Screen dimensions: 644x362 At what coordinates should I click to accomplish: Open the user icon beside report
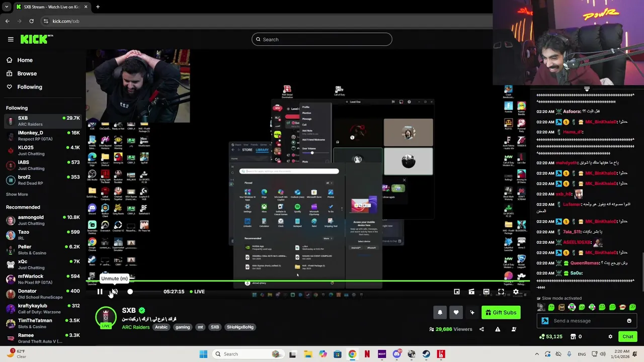point(514,329)
